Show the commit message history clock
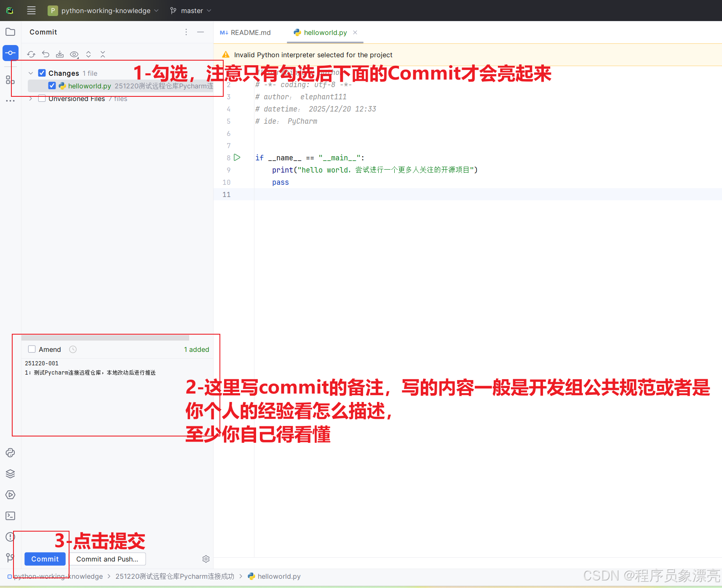The image size is (722, 588). click(x=73, y=349)
